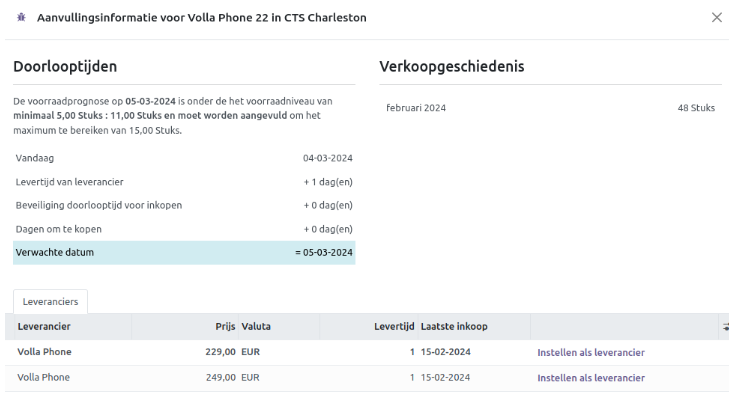Click the Verwachte datum highlighted row
Screen dimensions: 741x406
[x=184, y=253]
